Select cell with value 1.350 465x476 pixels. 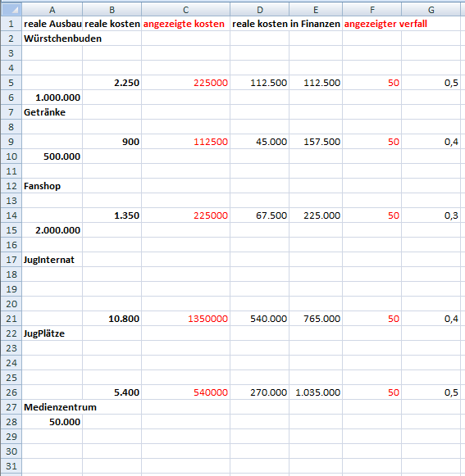pos(112,215)
